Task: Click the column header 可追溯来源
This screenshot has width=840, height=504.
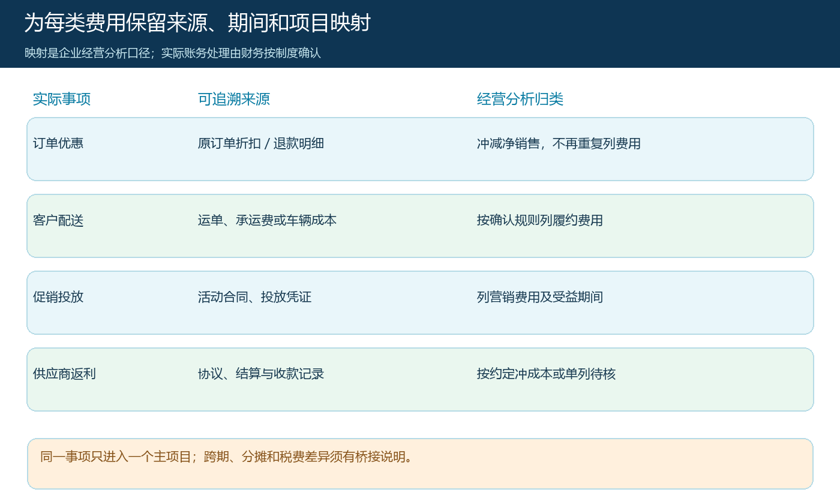Action: (234, 99)
